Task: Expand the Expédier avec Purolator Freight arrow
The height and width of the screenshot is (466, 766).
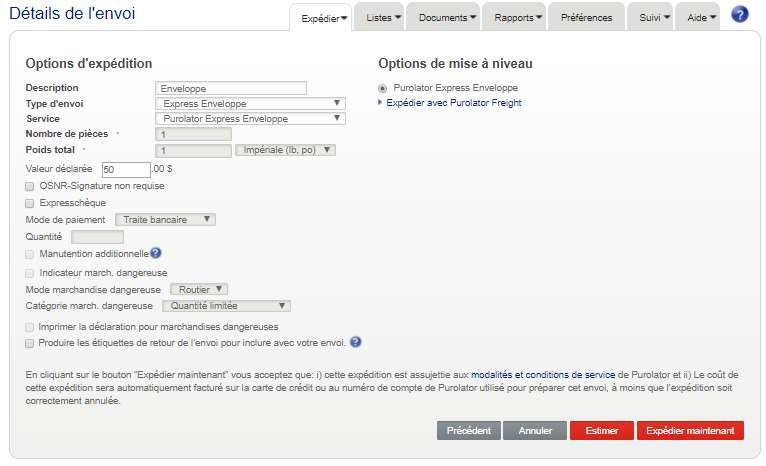Action: (380, 103)
